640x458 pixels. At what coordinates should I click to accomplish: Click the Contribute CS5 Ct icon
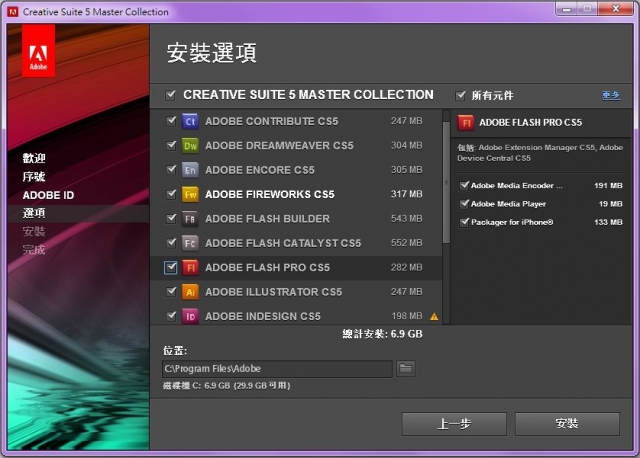(190, 121)
